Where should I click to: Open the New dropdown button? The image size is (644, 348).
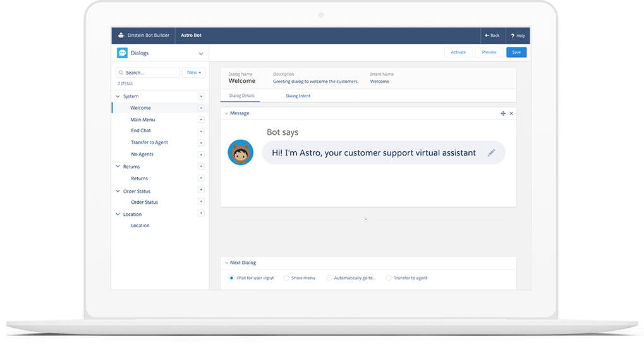[x=194, y=72]
